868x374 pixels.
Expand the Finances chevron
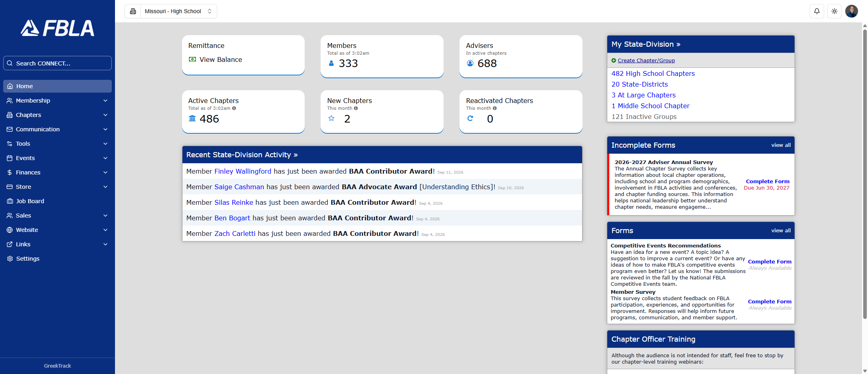105,172
